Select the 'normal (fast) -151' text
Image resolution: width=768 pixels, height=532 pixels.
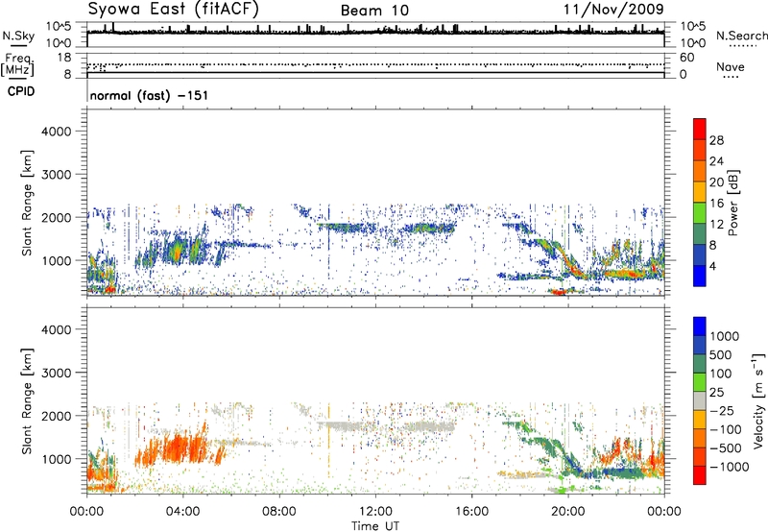pyautogui.click(x=149, y=95)
